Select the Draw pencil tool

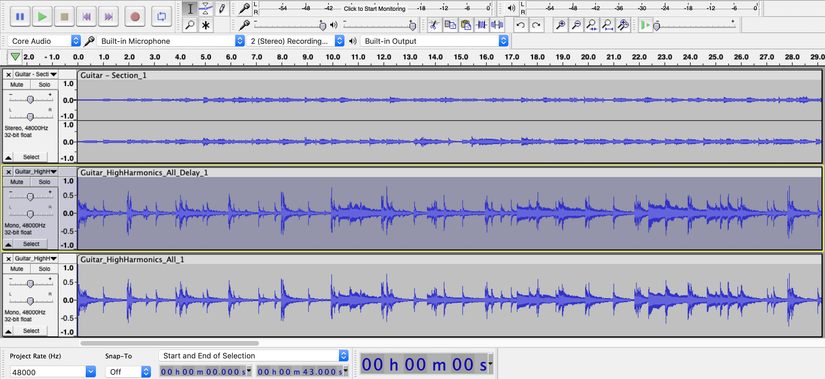[x=222, y=9]
